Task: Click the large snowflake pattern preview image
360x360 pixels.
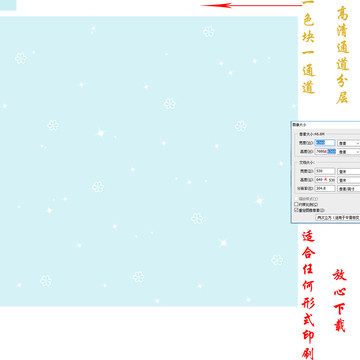Action: pos(149,161)
